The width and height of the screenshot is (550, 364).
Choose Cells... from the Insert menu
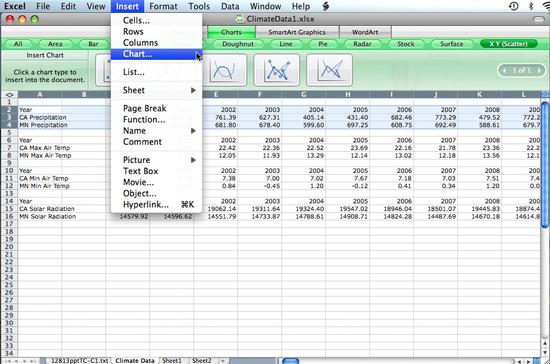click(x=156, y=20)
